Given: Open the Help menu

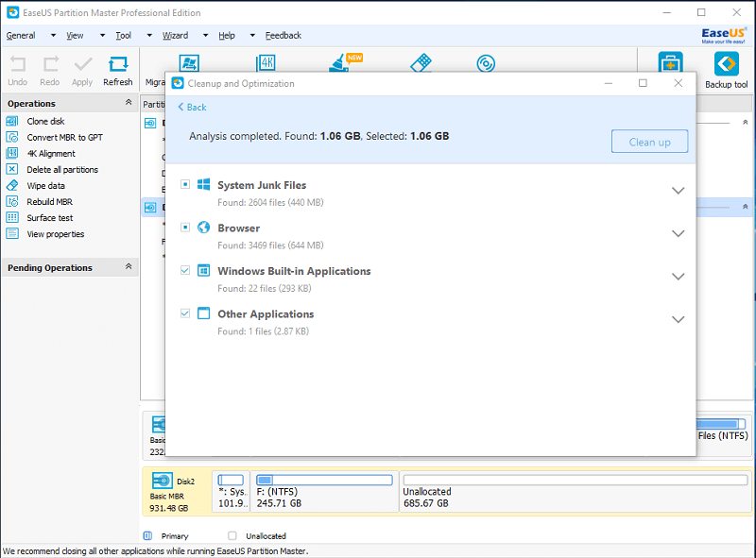Looking at the screenshot, I should tap(227, 35).
